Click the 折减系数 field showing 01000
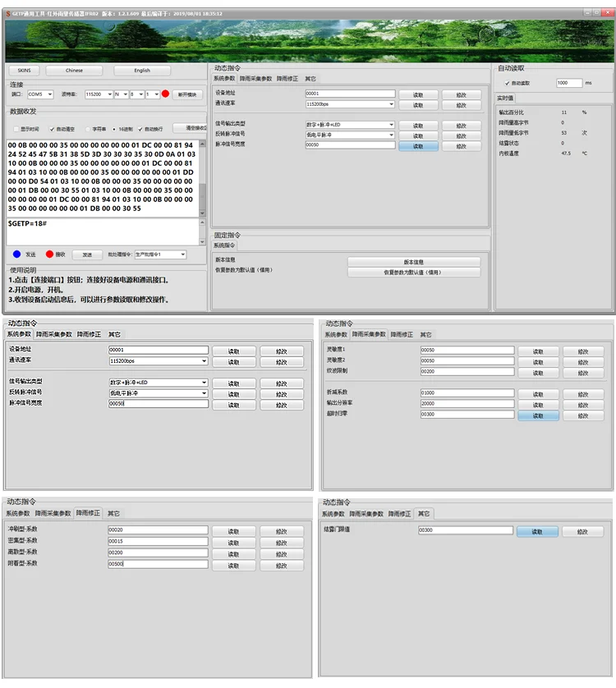The image size is (616, 688). click(x=467, y=392)
